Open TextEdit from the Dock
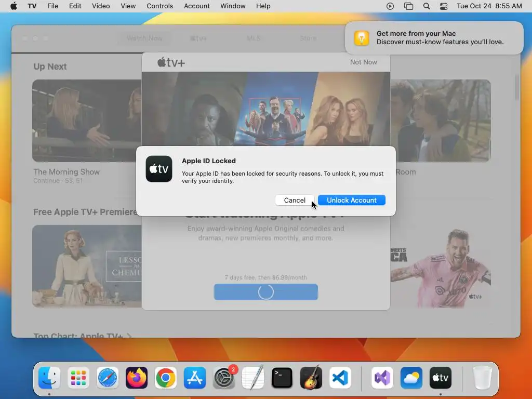This screenshot has width=532, height=399. coord(253,378)
